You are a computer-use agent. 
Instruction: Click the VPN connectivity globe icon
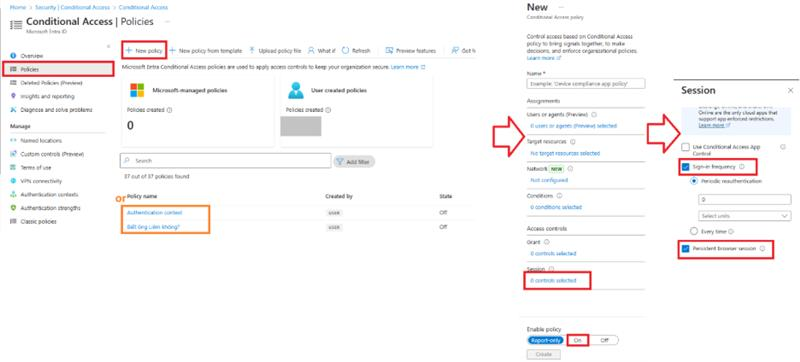click(13, 181)
